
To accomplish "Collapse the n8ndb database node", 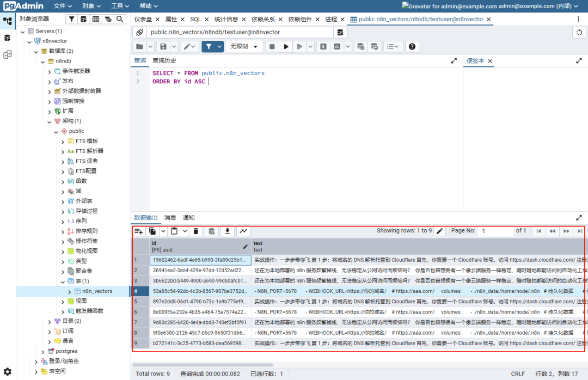I will [x=43, y=62].
